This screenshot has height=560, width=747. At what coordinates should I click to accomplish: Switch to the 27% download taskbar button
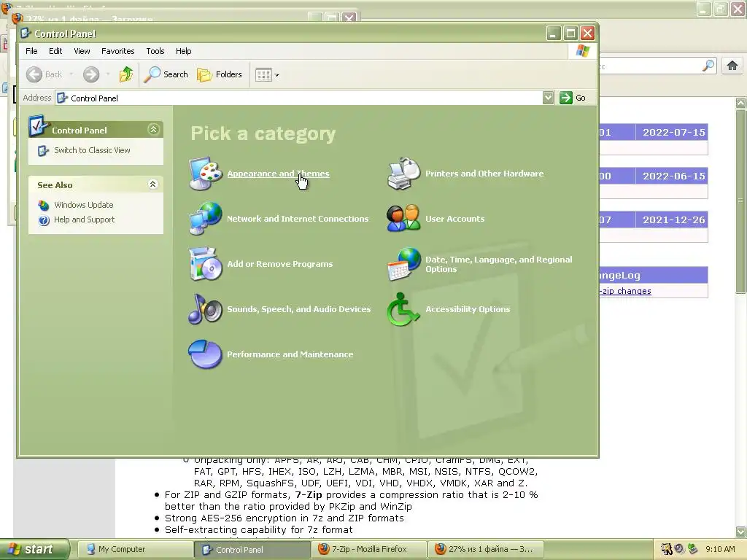tap(486, 550)
